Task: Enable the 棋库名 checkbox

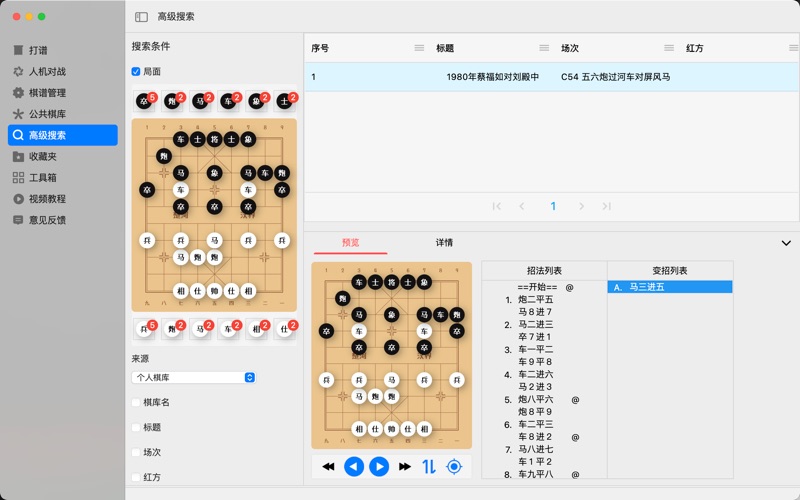Action: pos(136,403)
